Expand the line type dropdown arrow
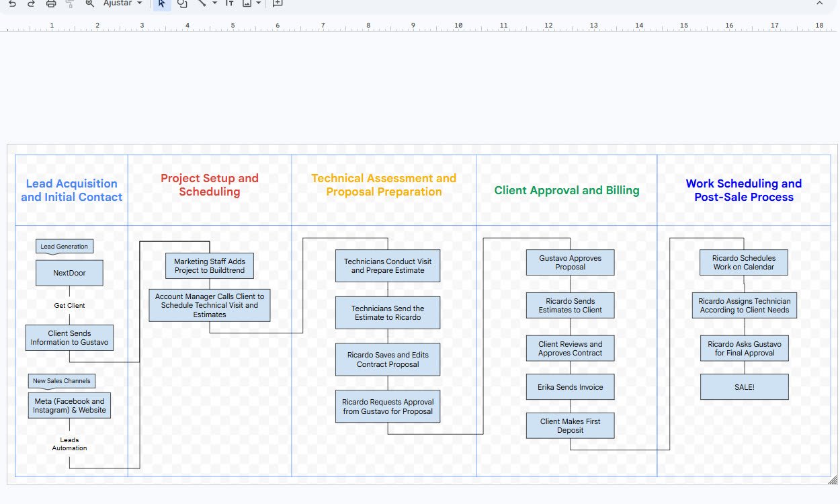This screenshot has width=840, height=504. click(x=214, y=3)
